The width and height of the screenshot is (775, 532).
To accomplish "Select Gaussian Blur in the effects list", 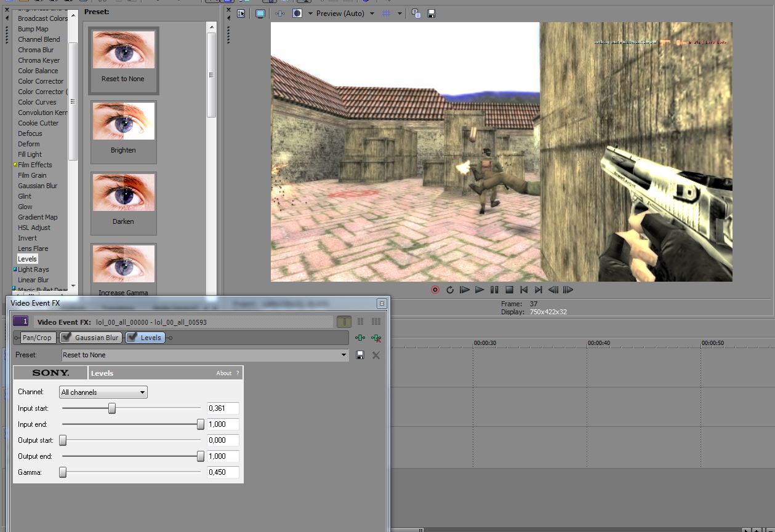I will tap(38, 186).
